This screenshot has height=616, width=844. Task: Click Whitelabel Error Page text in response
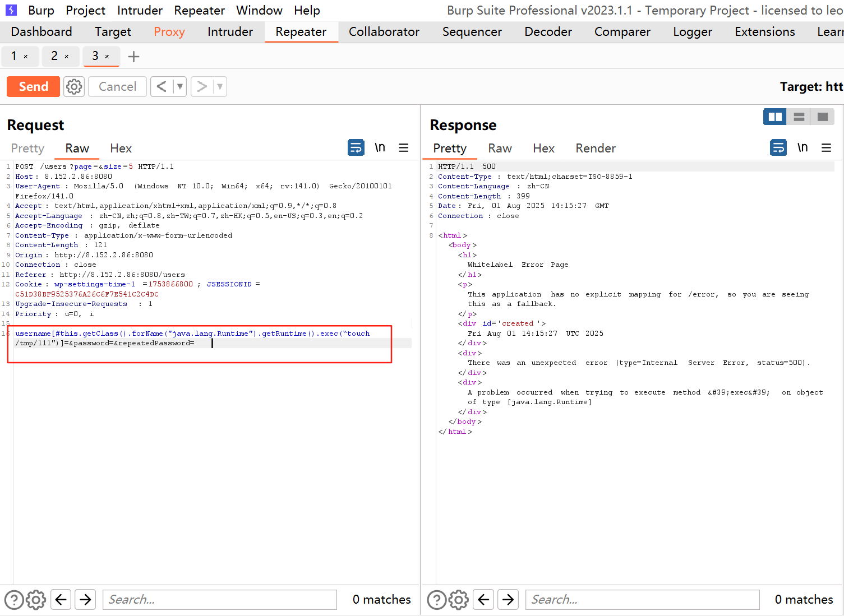click(x=518, y=265)
